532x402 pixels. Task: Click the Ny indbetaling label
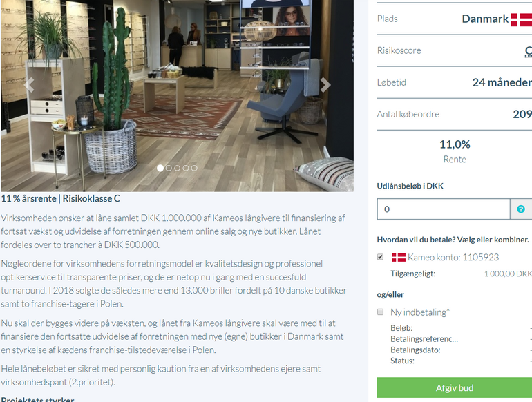[420, 312]
